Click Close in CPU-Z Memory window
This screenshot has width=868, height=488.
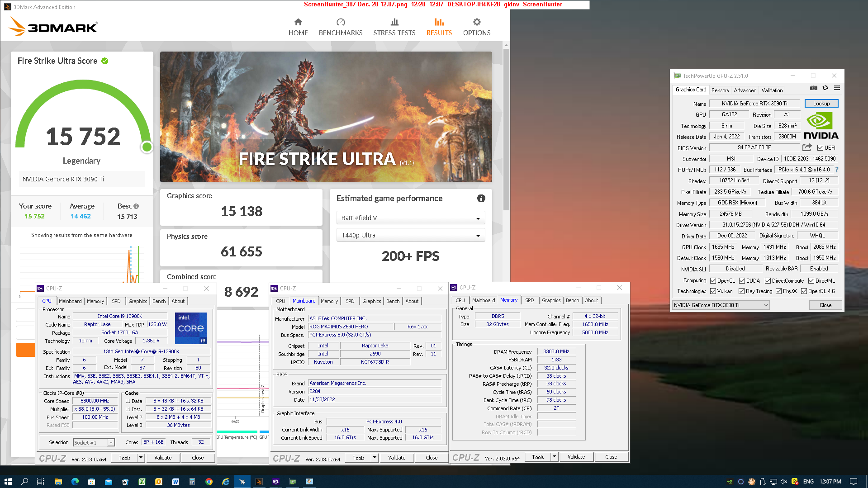611,457
